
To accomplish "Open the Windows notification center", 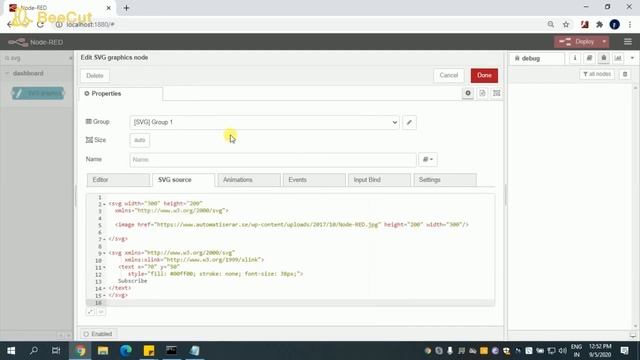I will coord(624,351).
